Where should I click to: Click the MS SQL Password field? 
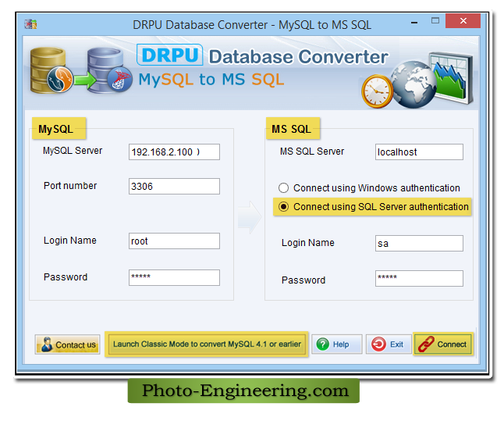pos(419,278)
